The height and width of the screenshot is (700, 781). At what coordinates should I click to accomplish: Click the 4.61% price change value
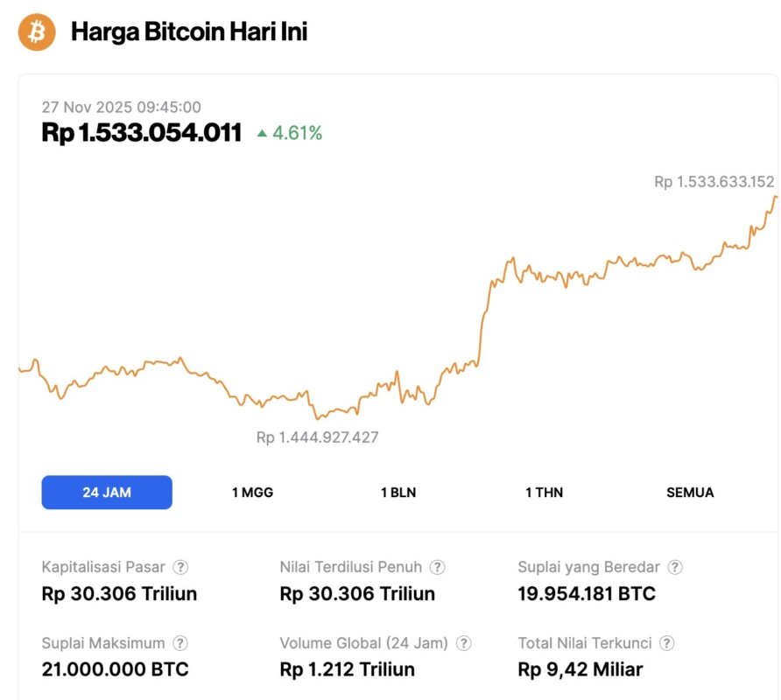click(298, 133)
